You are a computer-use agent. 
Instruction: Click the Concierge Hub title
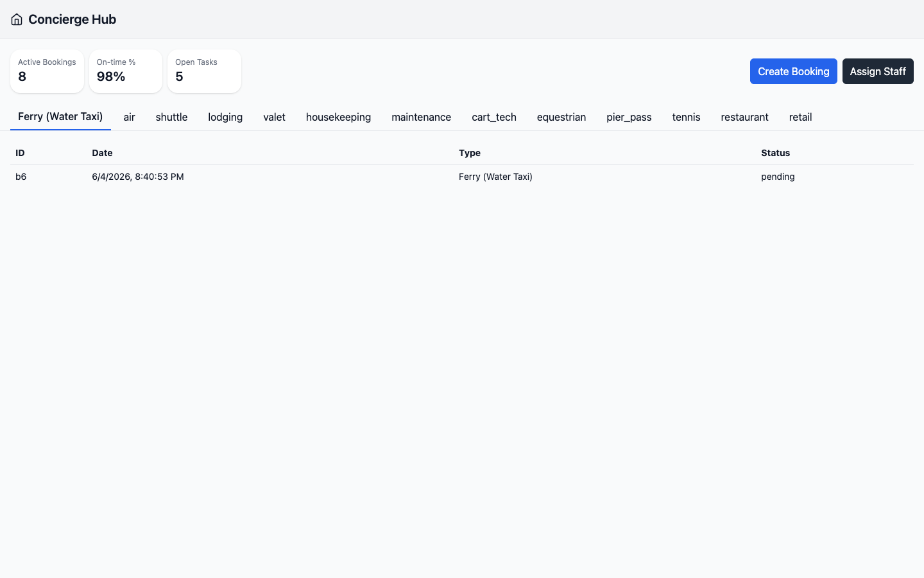[x=72, y=19]
